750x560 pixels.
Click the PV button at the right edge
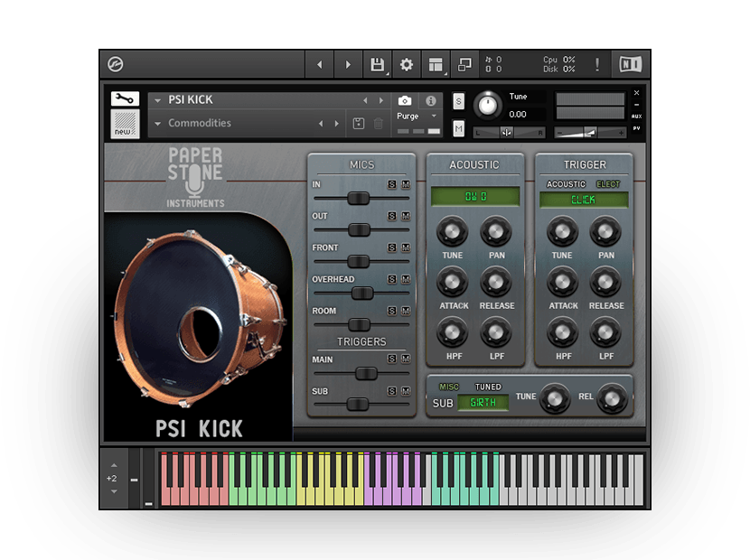click(637, 128)
